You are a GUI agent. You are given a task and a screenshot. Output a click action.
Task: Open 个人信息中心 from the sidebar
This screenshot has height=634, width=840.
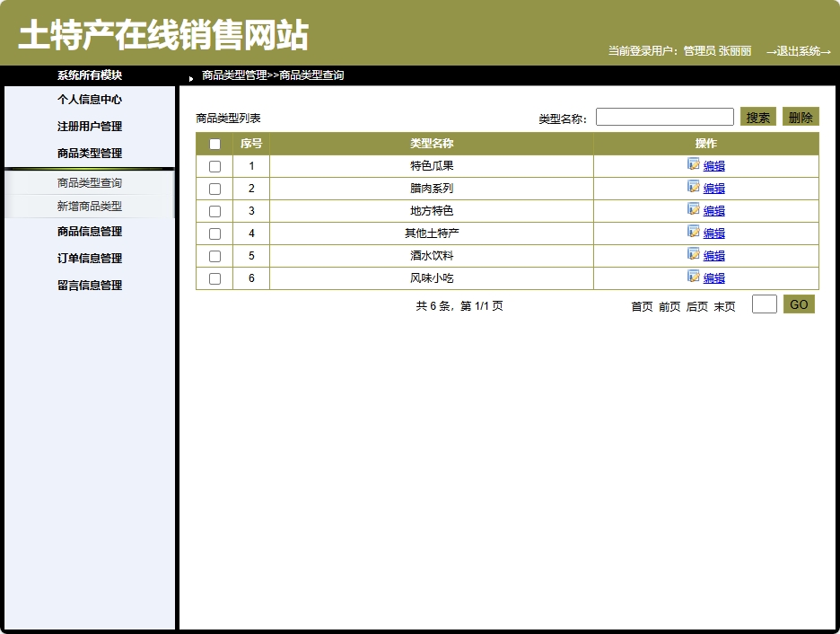90,100
